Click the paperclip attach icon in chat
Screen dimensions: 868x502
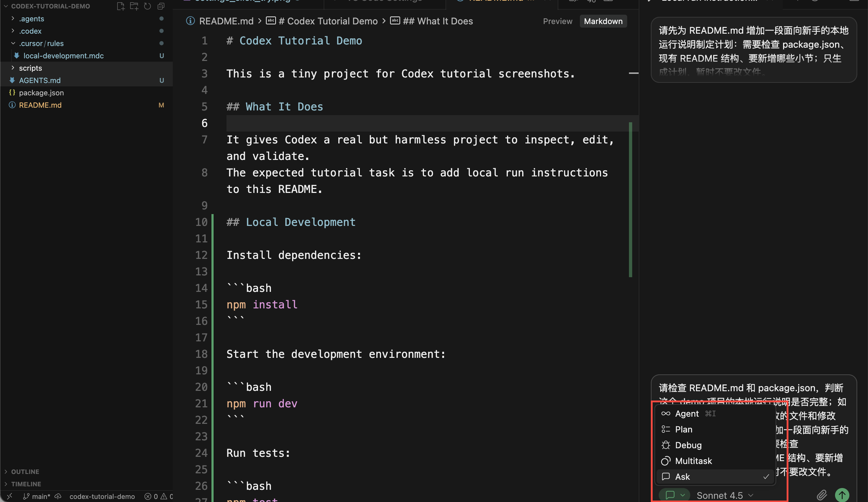point(822,496)
